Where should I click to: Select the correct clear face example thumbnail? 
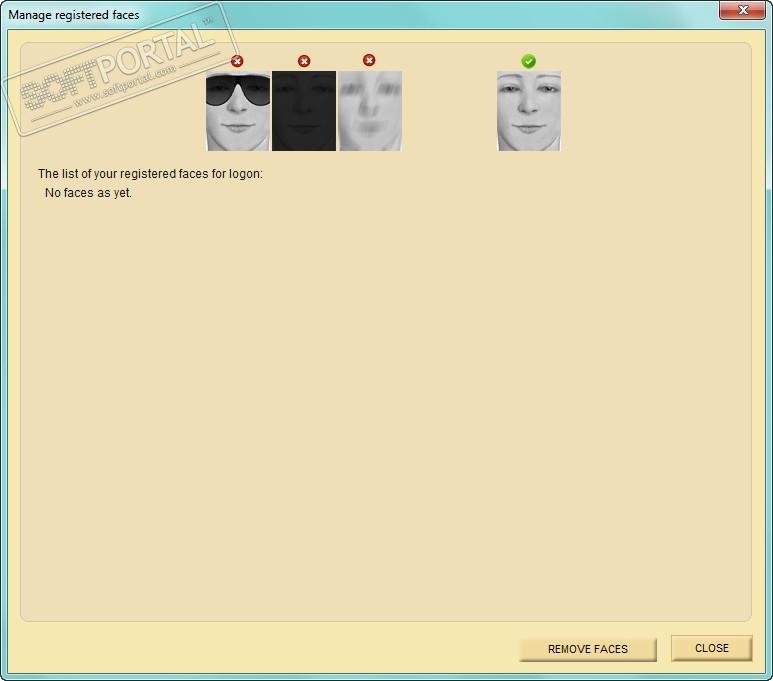pyautogui.click(x=529, y=111)
